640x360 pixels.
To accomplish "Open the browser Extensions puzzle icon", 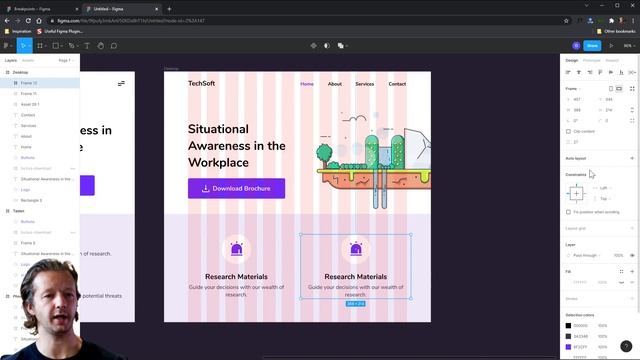I will [611, 20].
